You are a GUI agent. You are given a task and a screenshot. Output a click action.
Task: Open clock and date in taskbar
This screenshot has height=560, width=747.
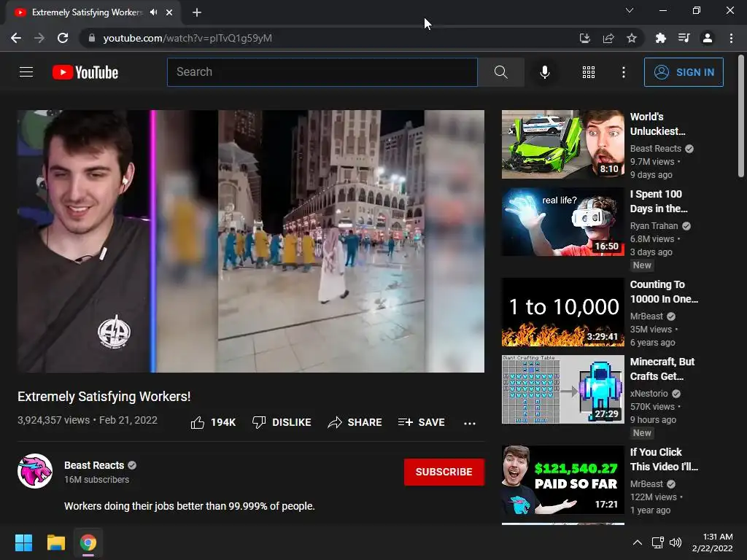click(x=712, y=542)
